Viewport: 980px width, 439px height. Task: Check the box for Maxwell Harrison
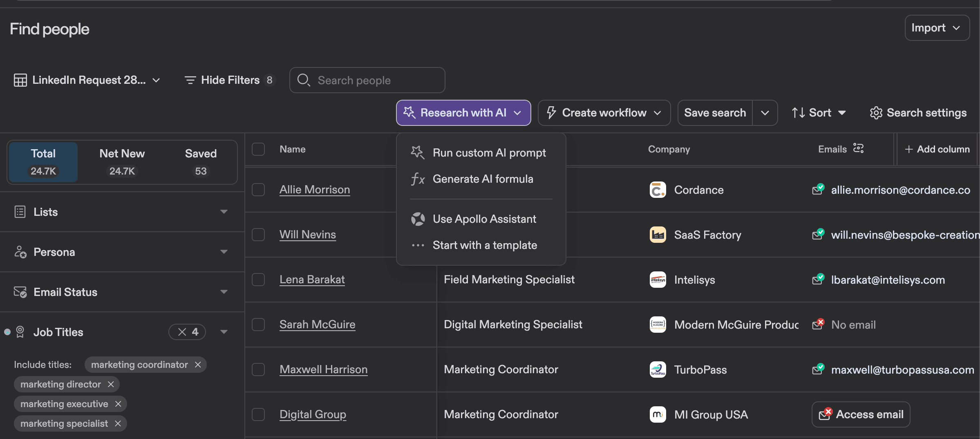pos(258,370)
